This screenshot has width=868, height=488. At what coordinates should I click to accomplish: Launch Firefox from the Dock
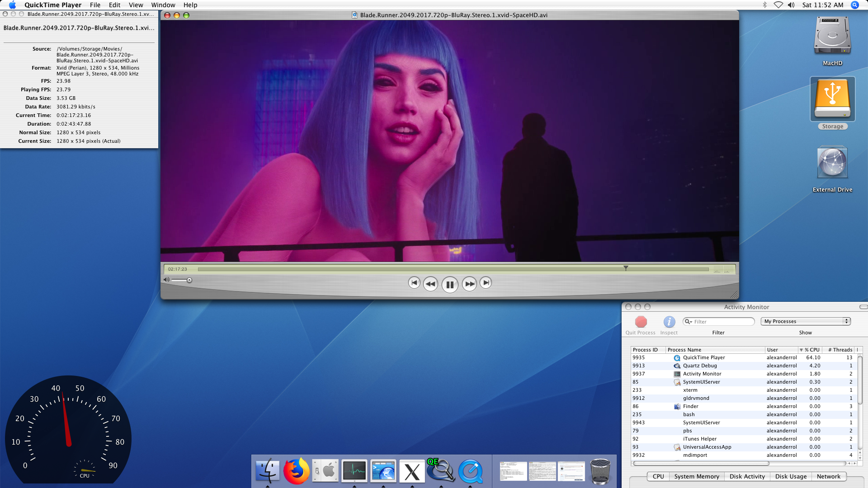pyautogui.click(x=297, y=471)
